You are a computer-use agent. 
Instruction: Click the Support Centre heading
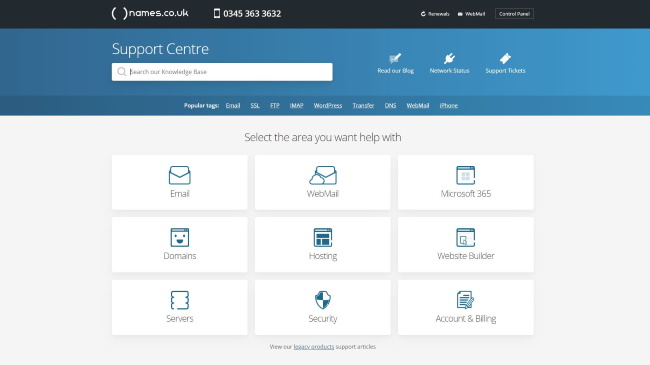pyautogui.click(x=160, y=49)
